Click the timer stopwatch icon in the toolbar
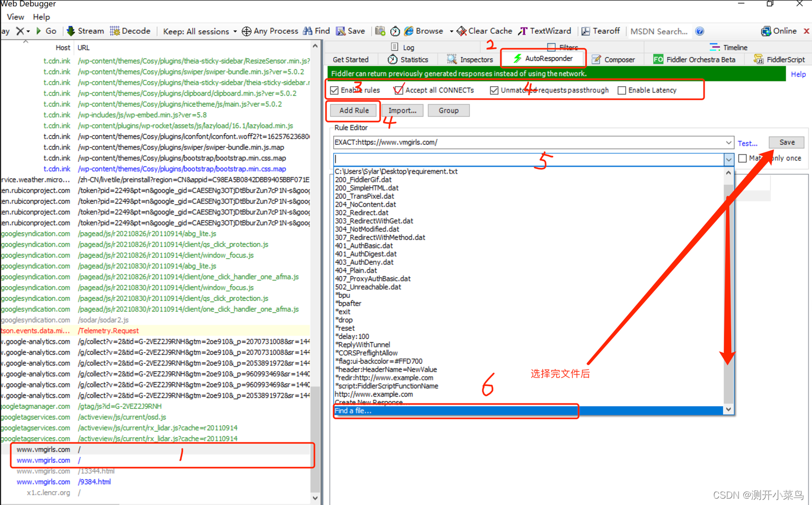Image resolution: width=812 pixels, height=505 pixels. pos(395,31)
